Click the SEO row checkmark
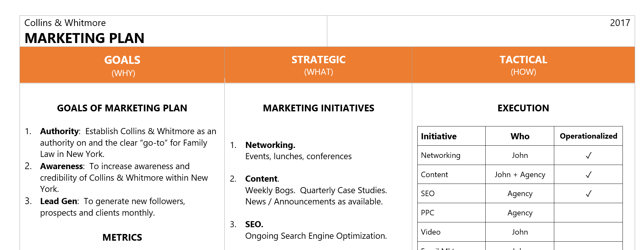Screen dimensions: 644x250 tap(589, 194)
